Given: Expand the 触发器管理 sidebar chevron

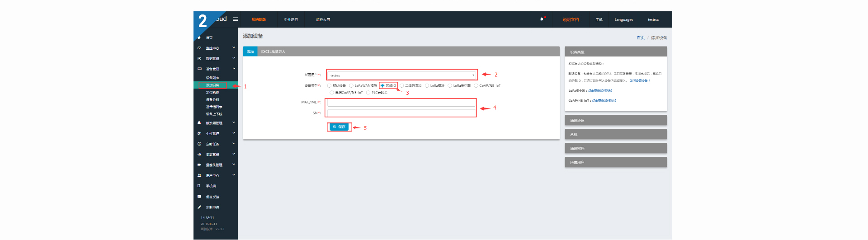Looking at the screenshot, I should coord(234,122).
